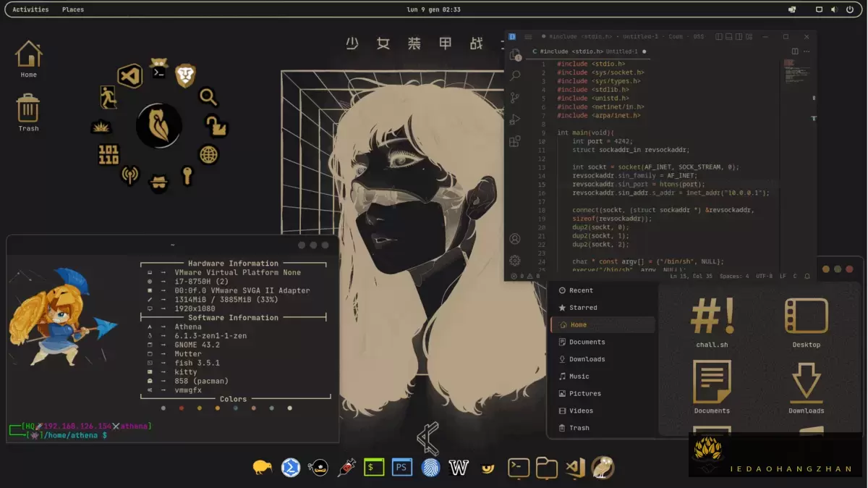Open Activities overview in top bar
868x488 pixels.
coord(30,9)
